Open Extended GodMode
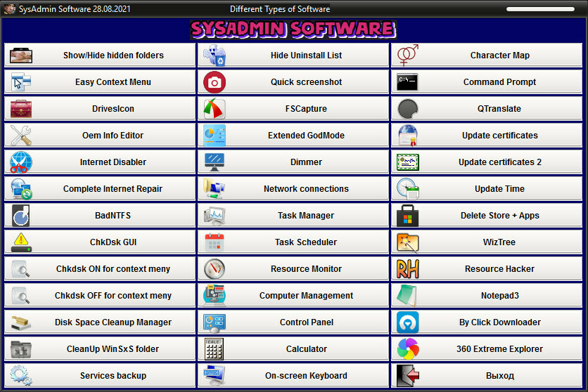The width and height of the screenshot is (588, 392). 293,135
